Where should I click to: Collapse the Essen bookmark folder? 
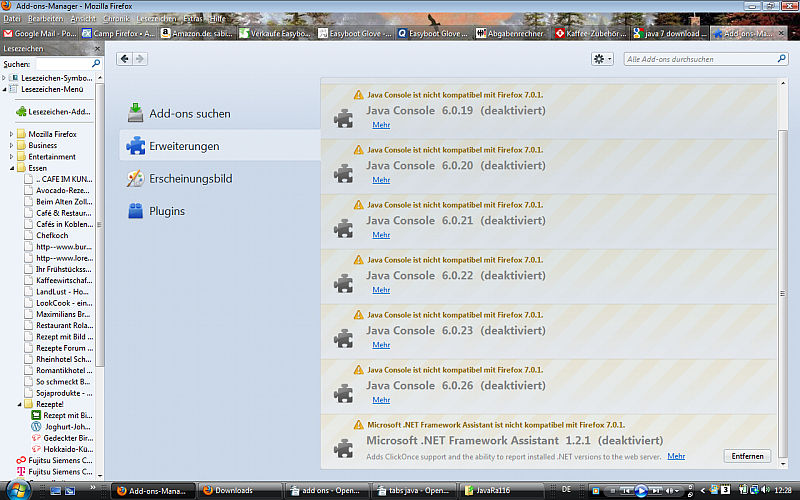click(11, 168)
